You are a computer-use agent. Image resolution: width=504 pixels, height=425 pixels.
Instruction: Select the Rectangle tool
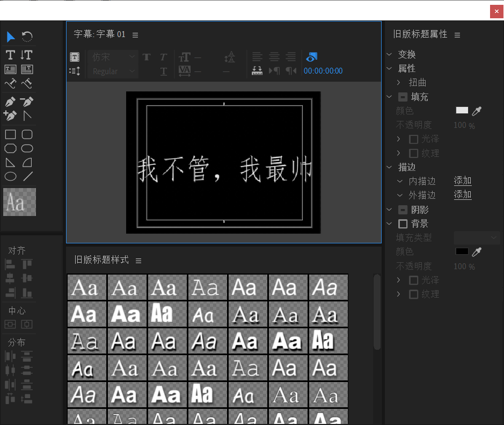[10, 134]
